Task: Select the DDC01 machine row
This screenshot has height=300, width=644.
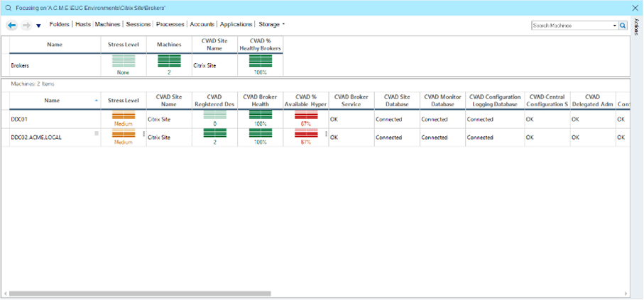Action: pos(315,119)
